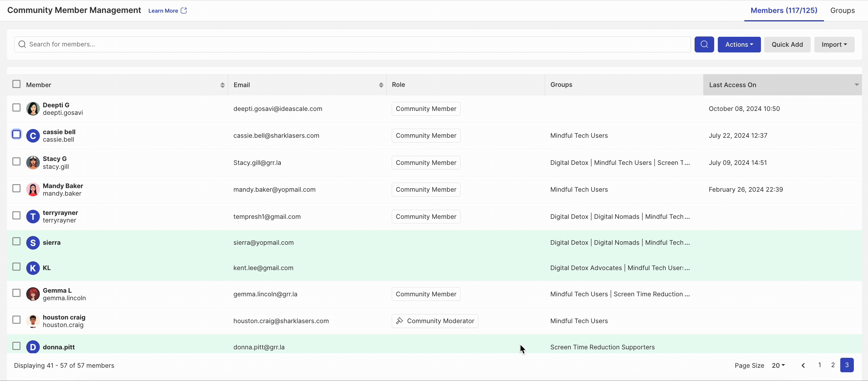Go to page 2 of members
This screenshot has width=868, height=381.
pyautogui.click(x=833, y=365)
